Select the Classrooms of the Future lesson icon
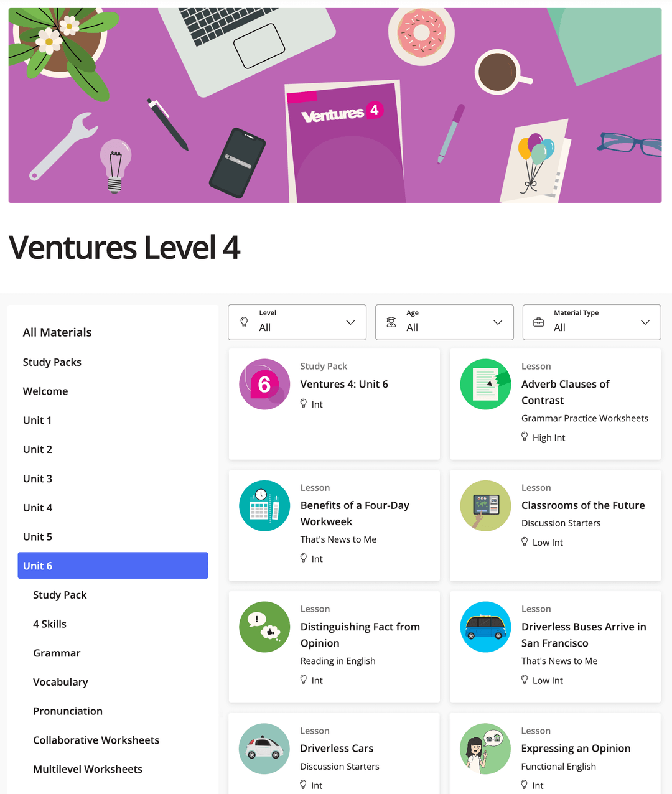 [x=485, y=505]
